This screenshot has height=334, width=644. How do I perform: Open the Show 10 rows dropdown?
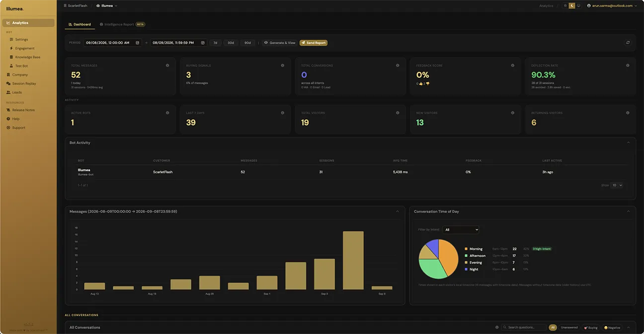617,185
